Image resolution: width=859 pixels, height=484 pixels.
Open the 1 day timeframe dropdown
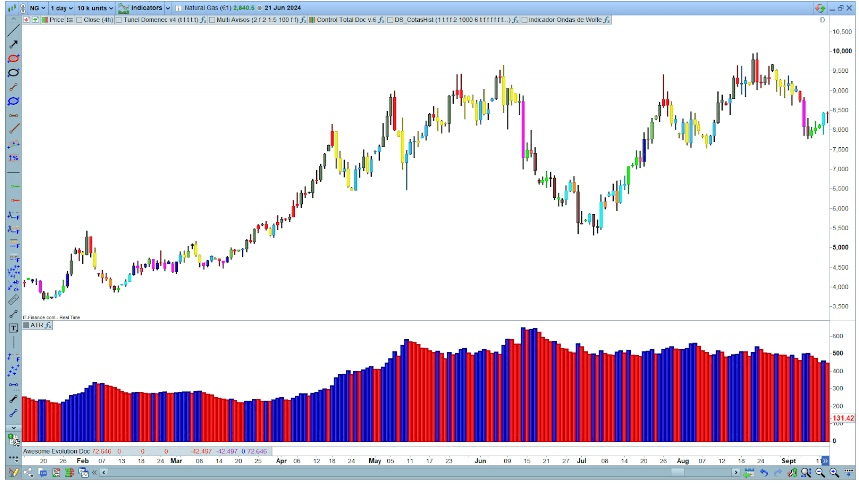point(61,8)
